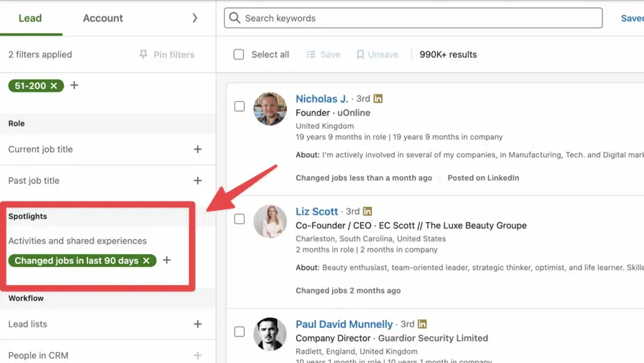The image size is (644, 363).
Task: Click Nicholas J. profile photo
Action: click(x=270, y=109)
